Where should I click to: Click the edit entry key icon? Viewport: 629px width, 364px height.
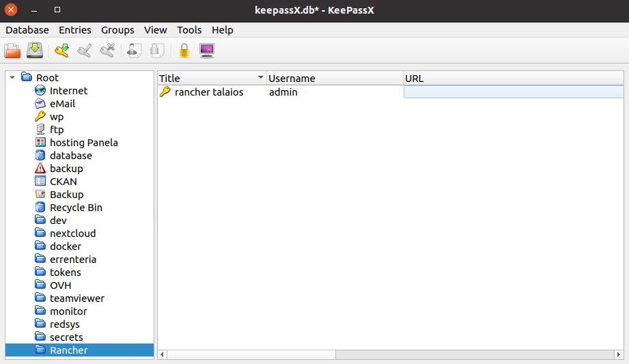tap(84, 51)
